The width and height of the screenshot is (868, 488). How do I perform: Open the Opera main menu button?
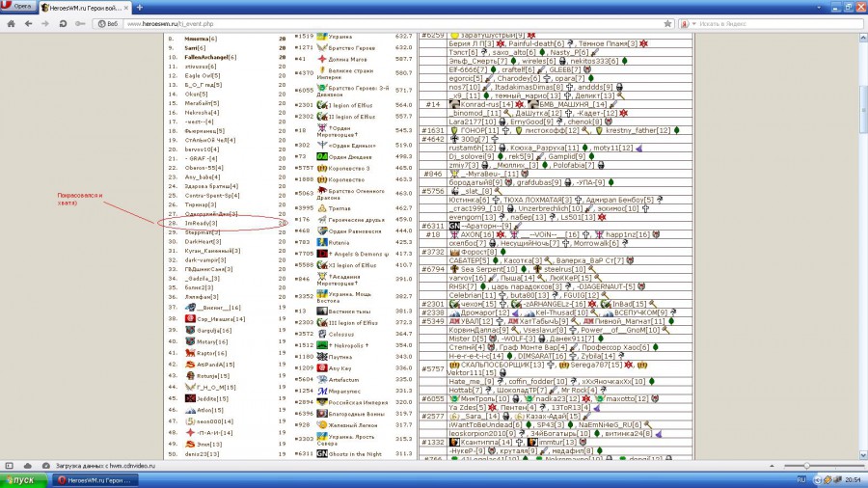[x=17, y=6]
